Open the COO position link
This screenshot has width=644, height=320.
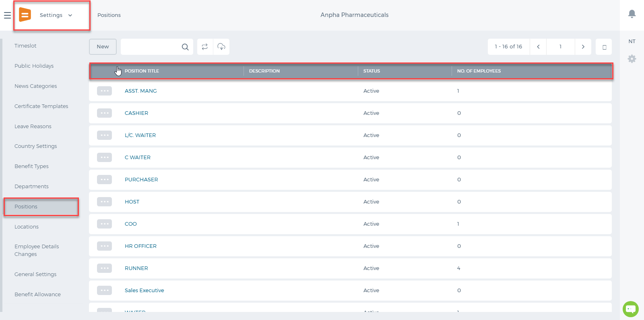(131, 224)
